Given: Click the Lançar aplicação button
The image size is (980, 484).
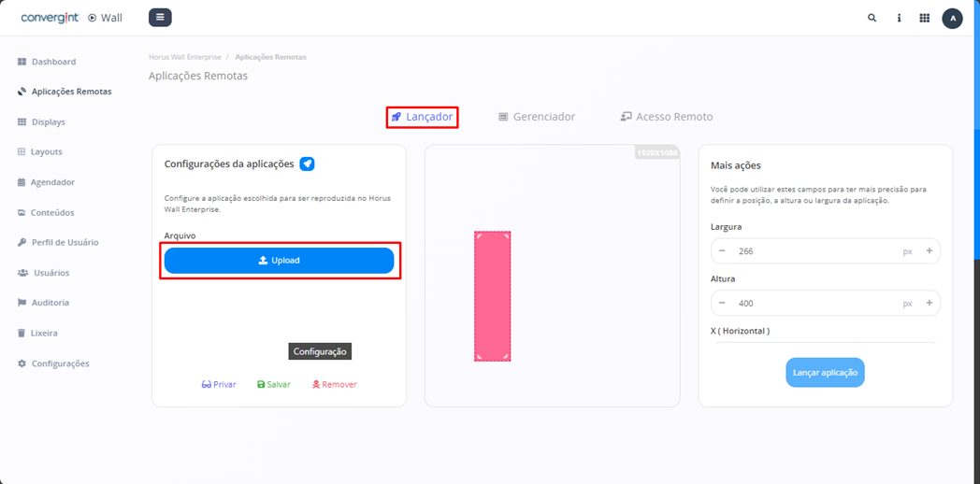Looking at the screenshot, I should (825, 373).
